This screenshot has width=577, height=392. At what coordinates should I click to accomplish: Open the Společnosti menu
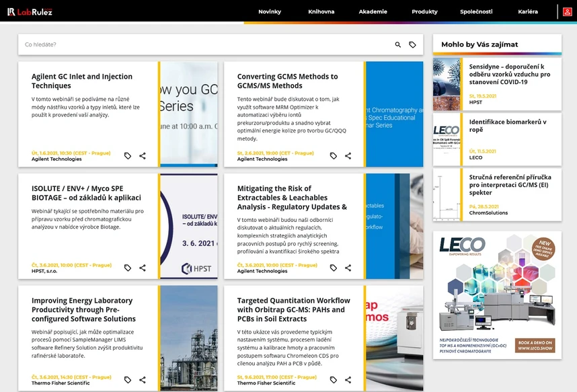(476, 11)
